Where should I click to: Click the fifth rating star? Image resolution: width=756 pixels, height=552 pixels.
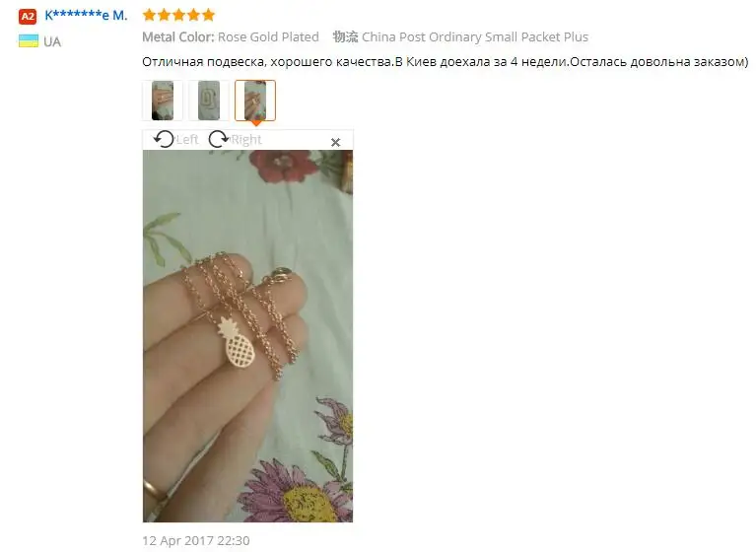208,15
